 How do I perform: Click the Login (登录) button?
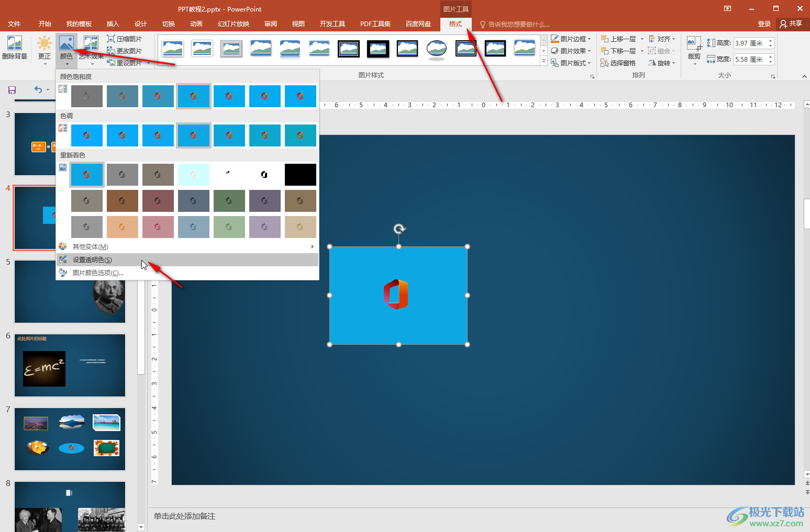coord(764,24)
